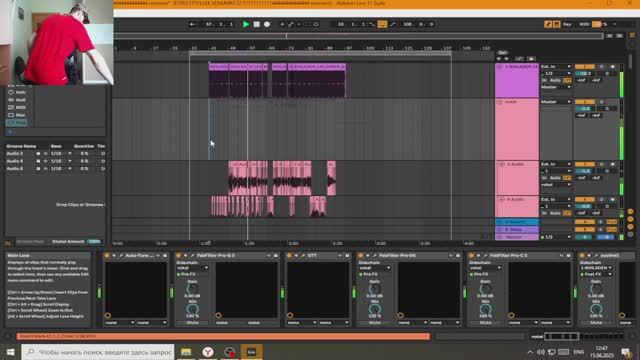Open Master track 1/2 output dropdown

tap(556, 237)
